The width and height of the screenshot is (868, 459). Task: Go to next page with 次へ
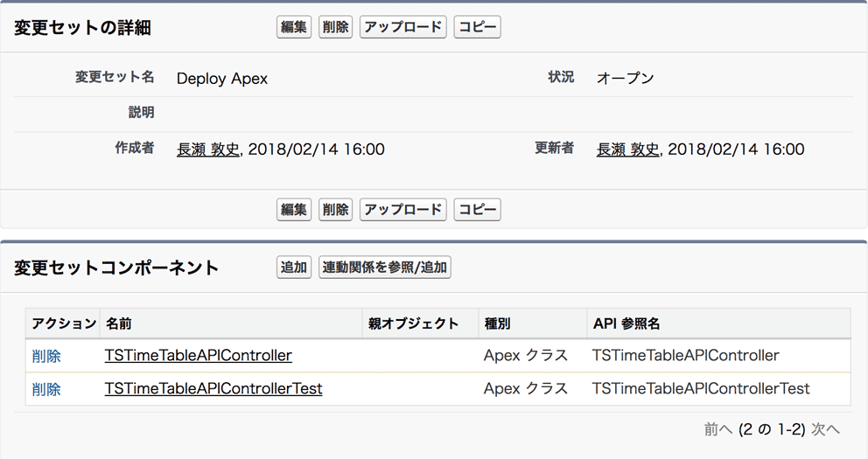[x=825, y=429]
